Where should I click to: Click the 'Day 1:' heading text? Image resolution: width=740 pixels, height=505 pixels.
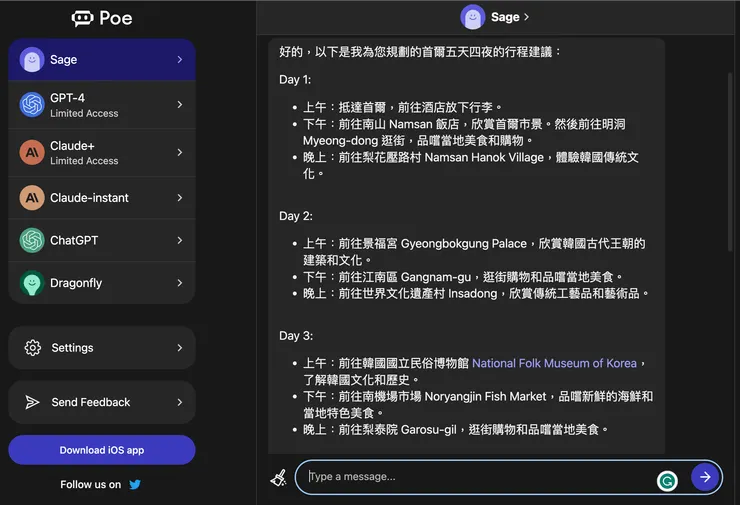point(295,79)
